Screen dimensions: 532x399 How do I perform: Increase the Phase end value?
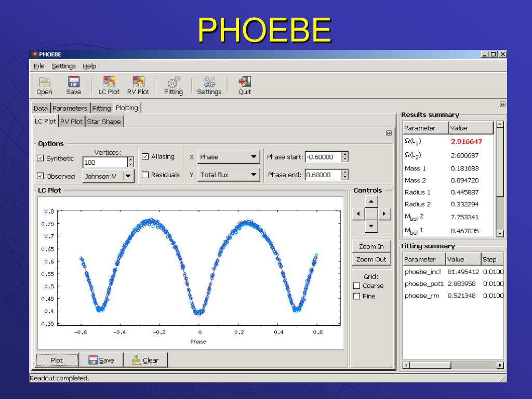click(x=345, y=172)
